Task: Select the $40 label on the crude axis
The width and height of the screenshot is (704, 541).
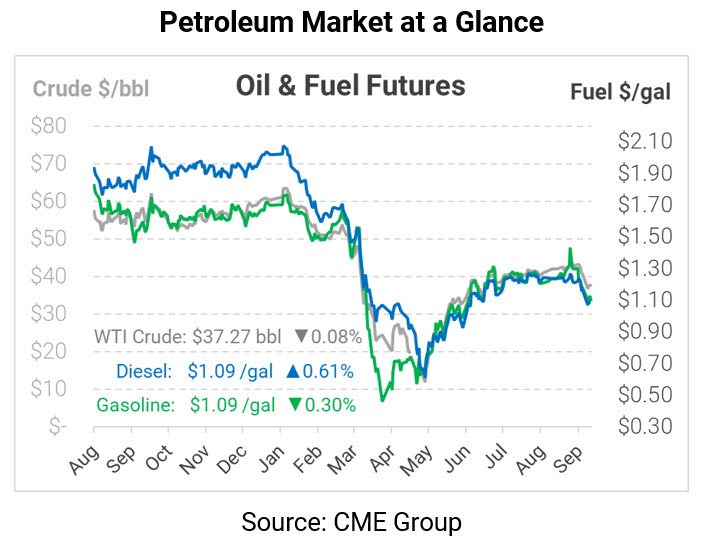Action: point(48,276)
